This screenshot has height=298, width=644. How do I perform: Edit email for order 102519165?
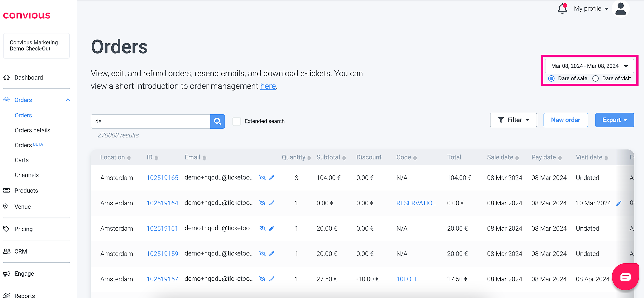[x=272, y=178]
